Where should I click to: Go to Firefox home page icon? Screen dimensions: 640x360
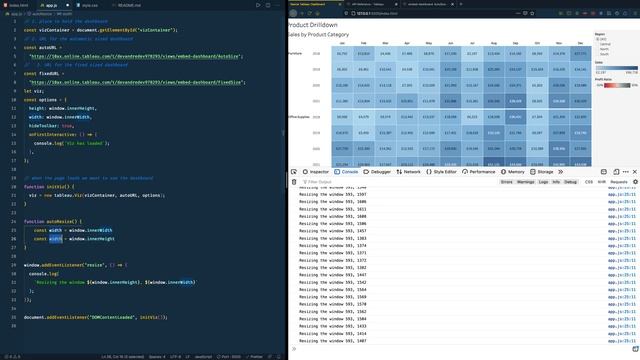tap(318, 13)
